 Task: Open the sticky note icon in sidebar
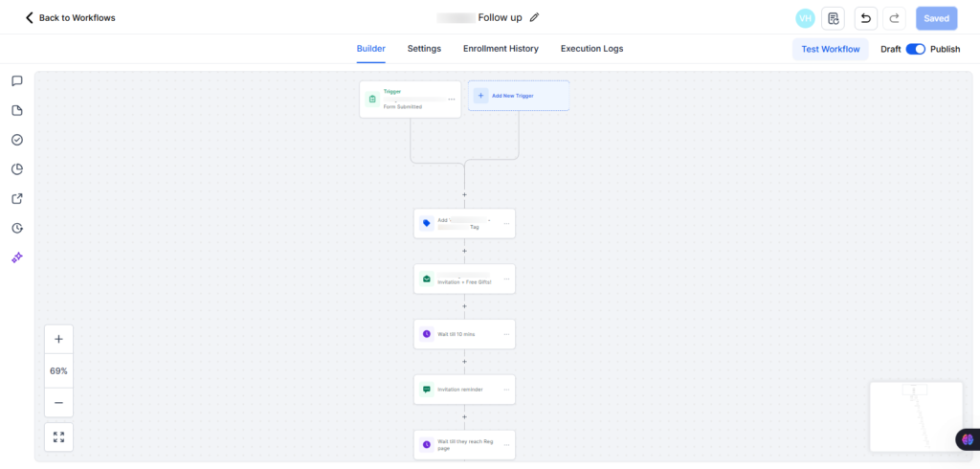point(17,110)
